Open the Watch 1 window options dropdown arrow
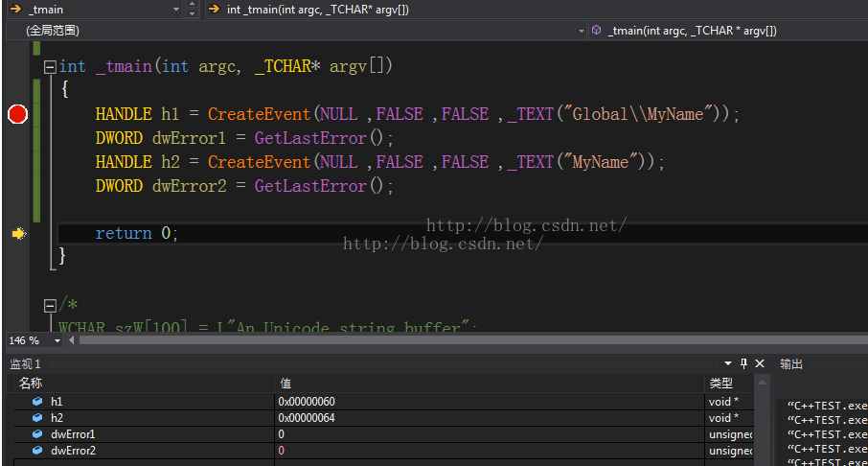Image resolution: width=868 pixels, height=466 pixels. pyautogui.click(x=728, y=363)
